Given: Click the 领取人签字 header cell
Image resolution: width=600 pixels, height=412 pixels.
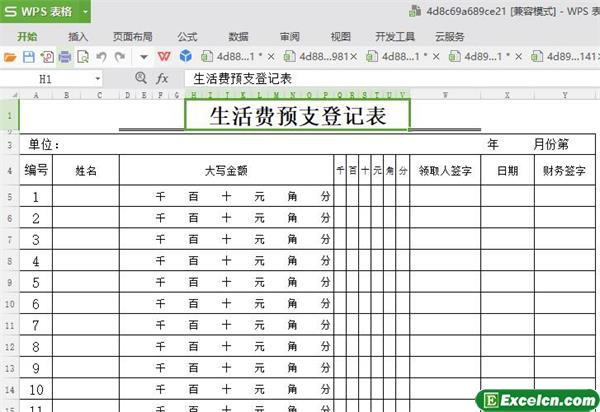Looking at the screenshot, I should pos(445,170).
